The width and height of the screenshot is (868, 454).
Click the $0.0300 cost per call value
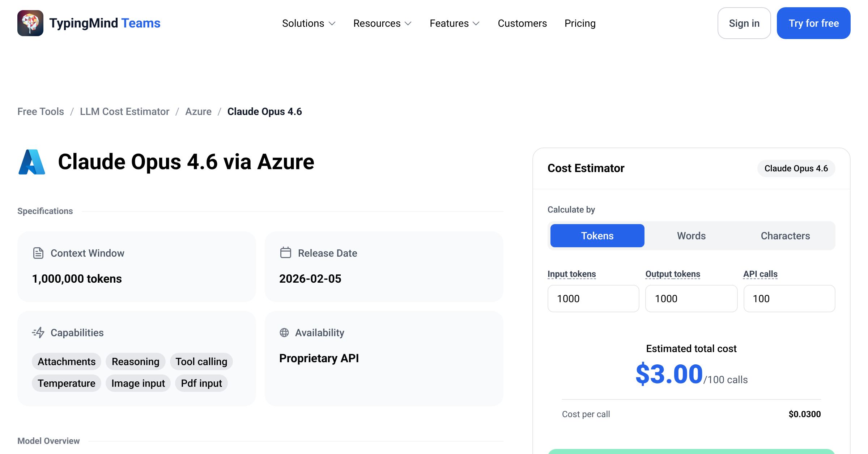(805, 414)
